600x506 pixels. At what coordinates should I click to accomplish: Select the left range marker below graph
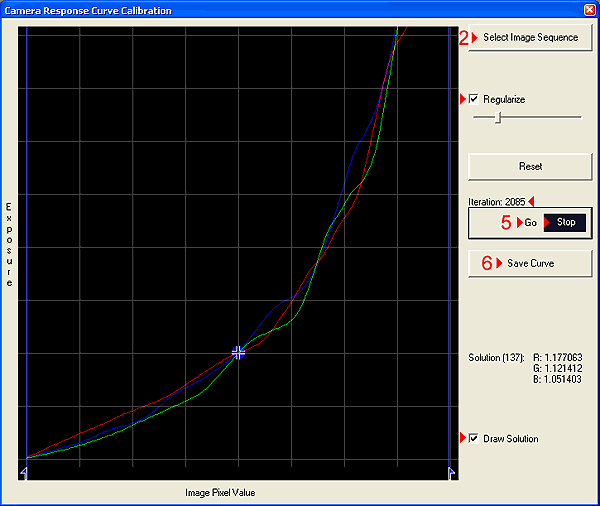pos(24,470)
